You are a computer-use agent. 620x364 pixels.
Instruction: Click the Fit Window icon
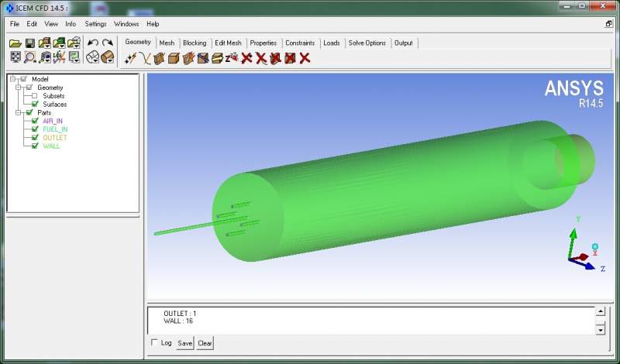click(15, 57)
